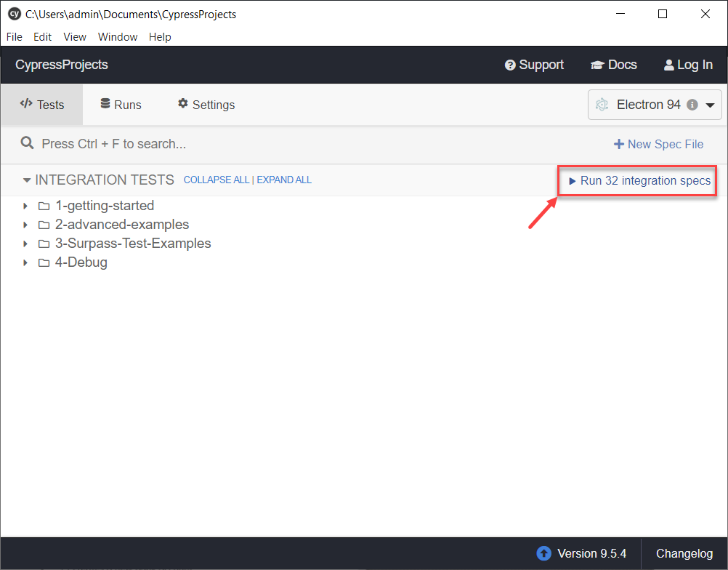This screenshot has width=728, height=570.
Task: Run 32 integration specs
Action: [640, 181]
